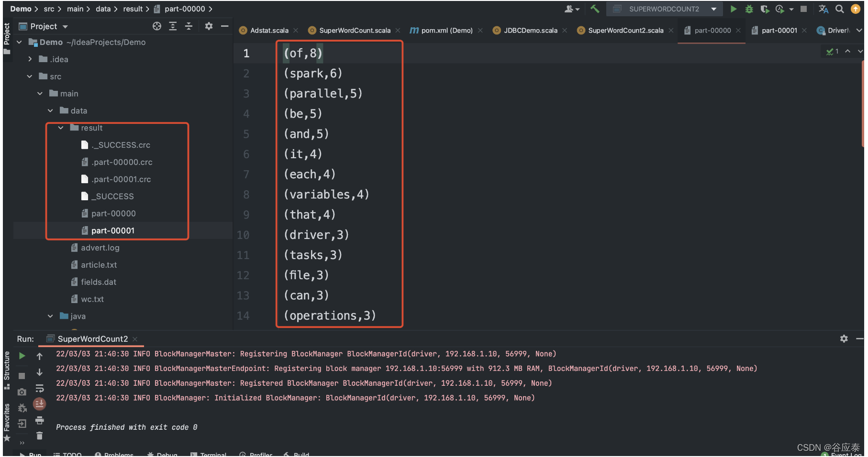Open article.txt in project tree
This screenshot has height=457, width=868.
click(x=99, y=265)
